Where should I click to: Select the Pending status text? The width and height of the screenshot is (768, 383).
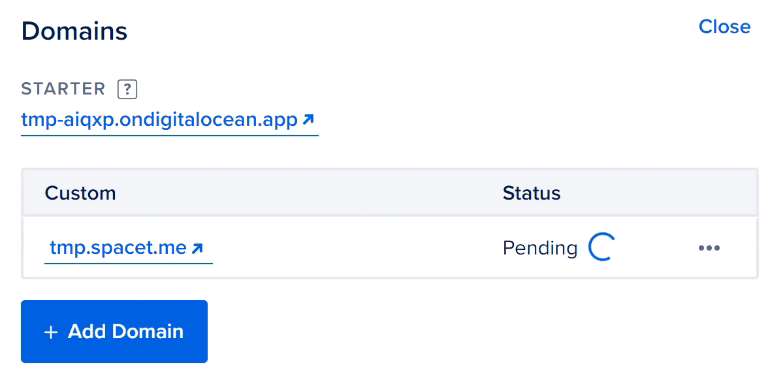(x=540, y=249)
